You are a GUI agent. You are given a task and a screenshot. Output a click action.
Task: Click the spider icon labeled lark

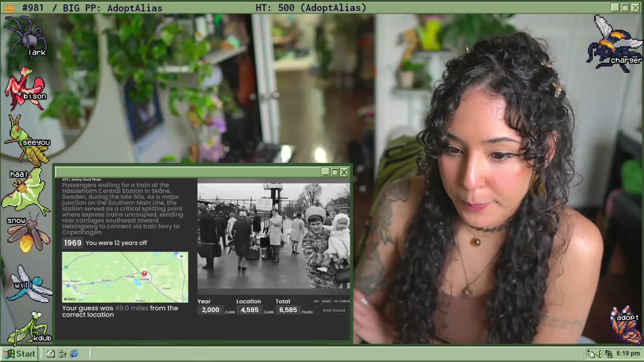pos(25,36)
